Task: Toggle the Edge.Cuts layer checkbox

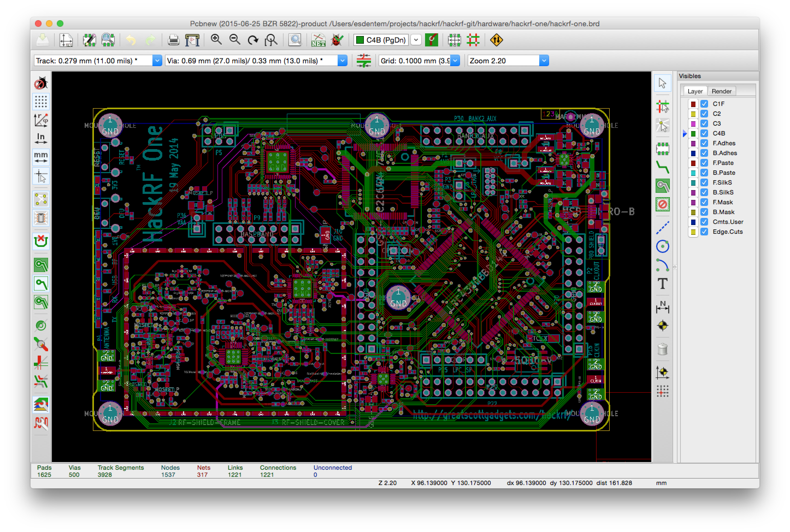Action: coord(704,232)
